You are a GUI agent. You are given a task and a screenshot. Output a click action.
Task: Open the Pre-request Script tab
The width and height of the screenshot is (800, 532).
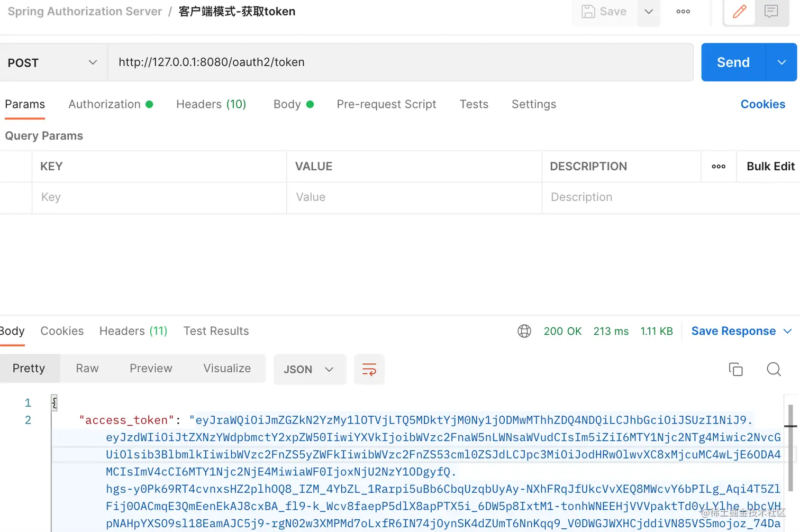point(386,104)
